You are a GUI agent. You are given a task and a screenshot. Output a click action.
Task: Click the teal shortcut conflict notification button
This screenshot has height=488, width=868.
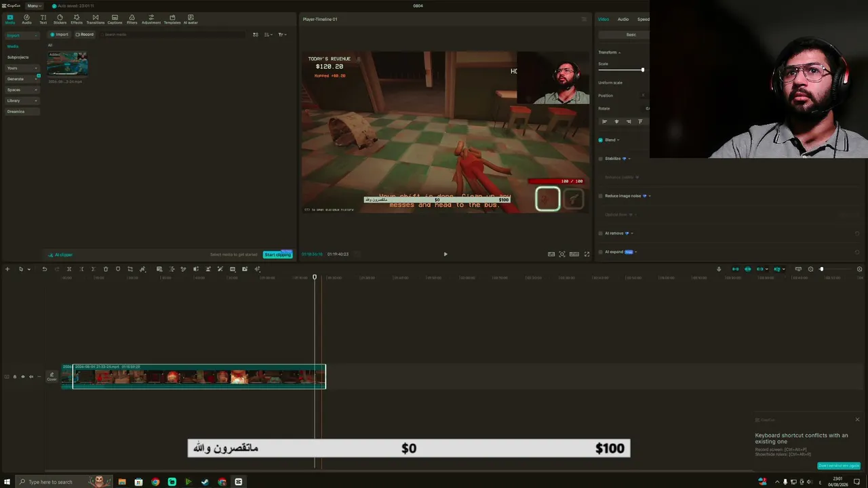[839, 466]
